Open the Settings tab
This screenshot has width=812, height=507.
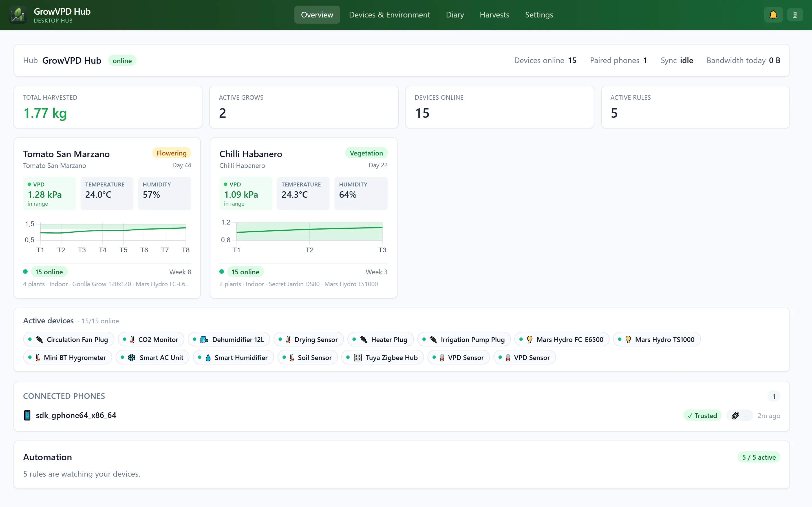tap(539, 15)
